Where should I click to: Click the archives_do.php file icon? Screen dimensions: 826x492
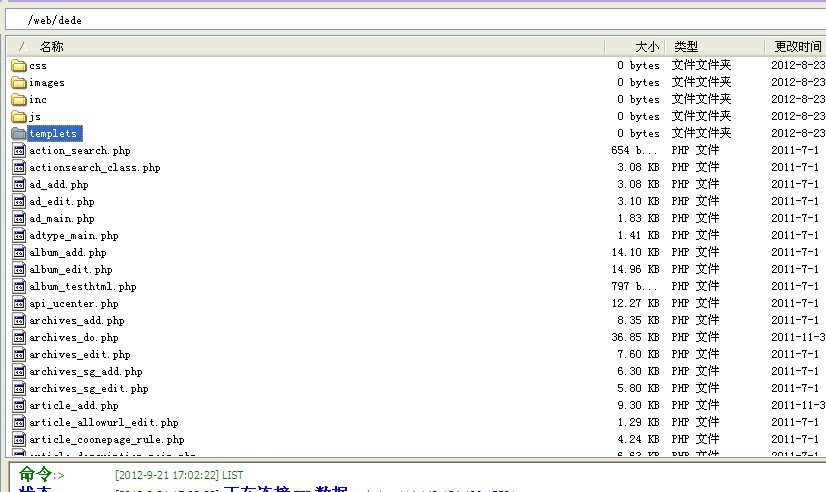[18, 338]
